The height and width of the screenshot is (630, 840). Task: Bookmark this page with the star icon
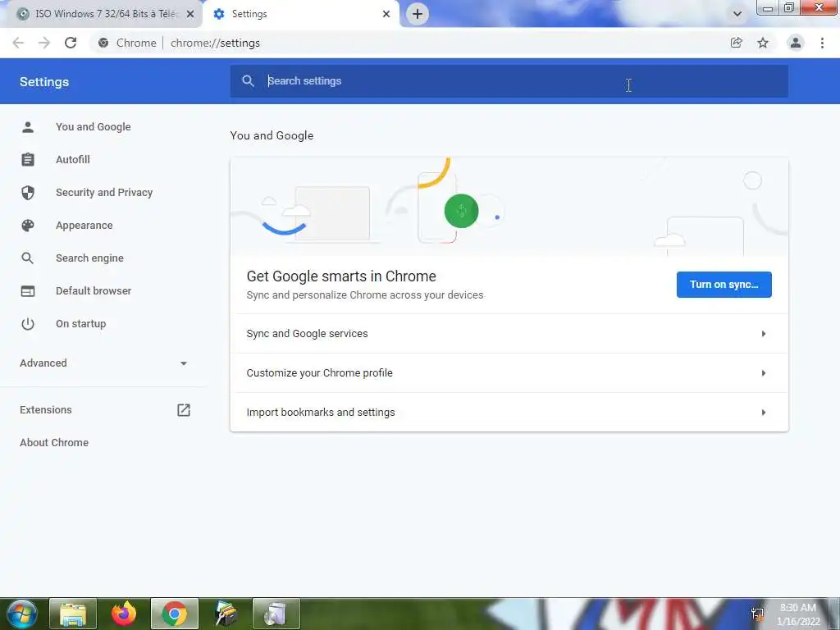pos(763,43)
